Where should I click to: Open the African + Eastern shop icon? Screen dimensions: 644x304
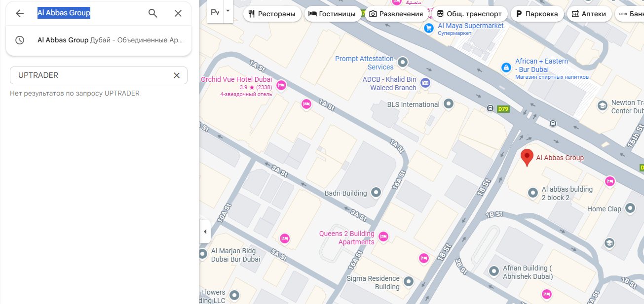pos(506,67)
